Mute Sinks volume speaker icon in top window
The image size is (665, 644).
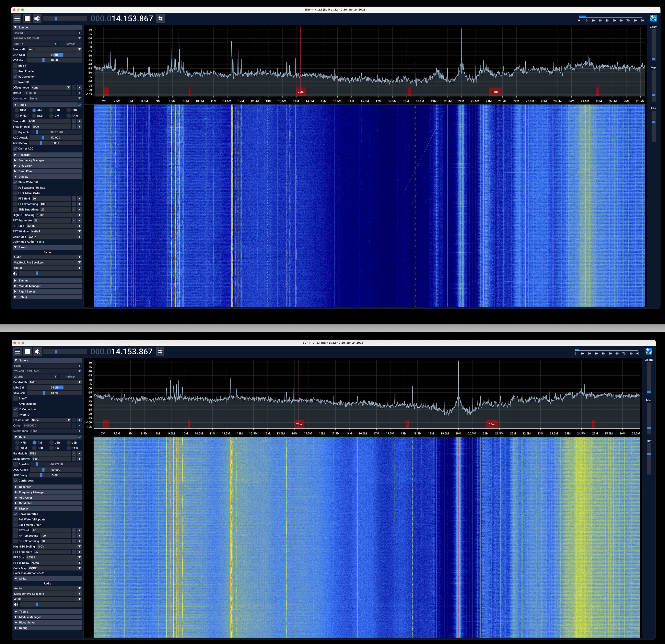tap(15, 273)
